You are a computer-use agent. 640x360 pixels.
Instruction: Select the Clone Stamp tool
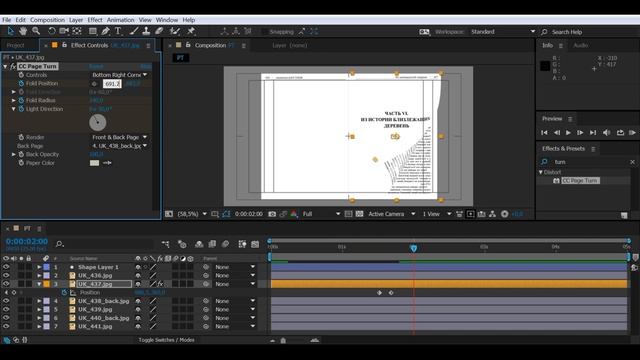point(146,31)
